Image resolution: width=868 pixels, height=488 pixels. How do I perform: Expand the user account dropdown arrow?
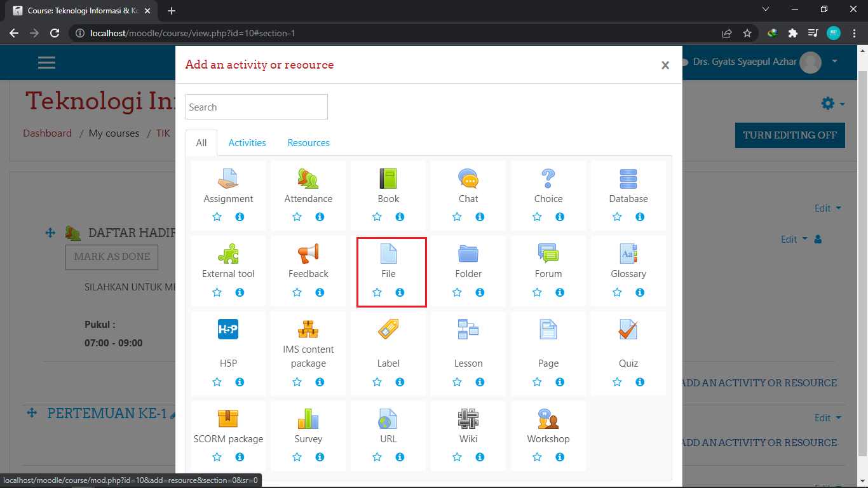tap(835, 62)
